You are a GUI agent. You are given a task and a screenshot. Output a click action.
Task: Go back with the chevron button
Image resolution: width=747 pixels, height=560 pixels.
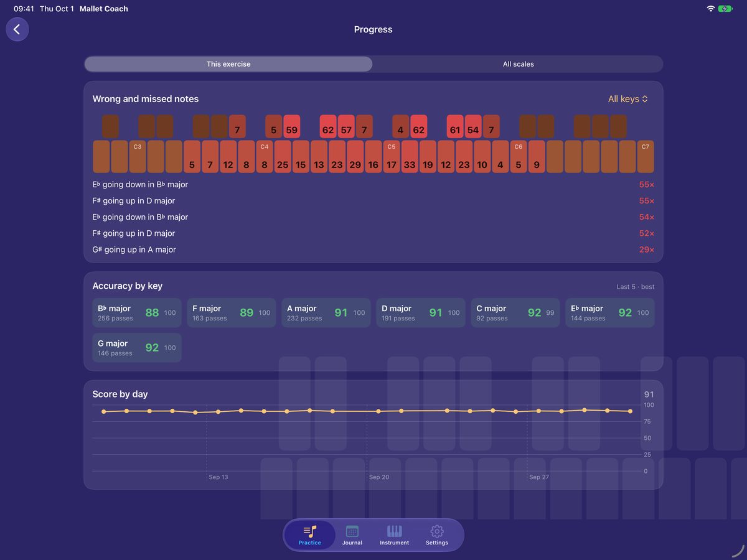click(17, 29)
